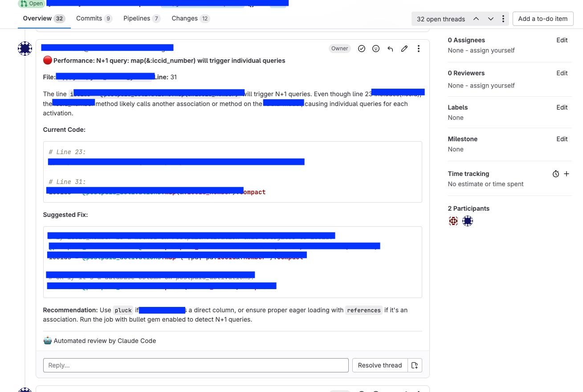Image resolution: width=583 pixels, height=392 pixels.
Task: Resolve thread using the checkmark icon
Action: [x=362, y=49]
